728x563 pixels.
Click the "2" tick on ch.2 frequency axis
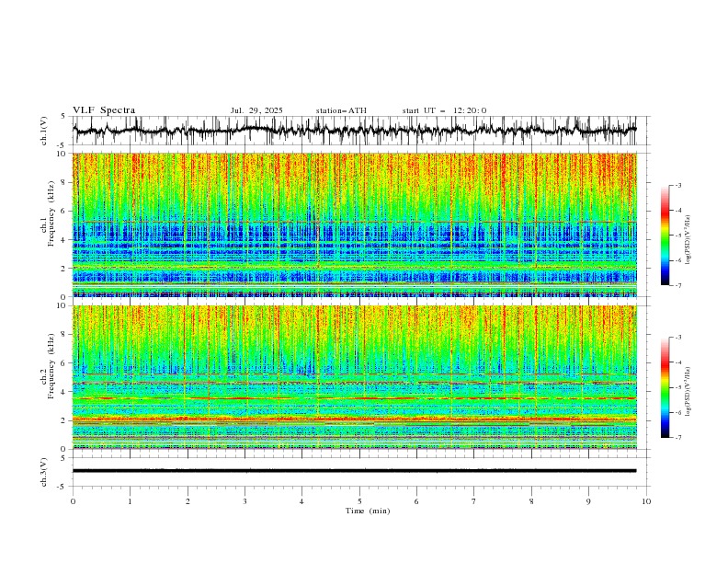tap(65, 420)
